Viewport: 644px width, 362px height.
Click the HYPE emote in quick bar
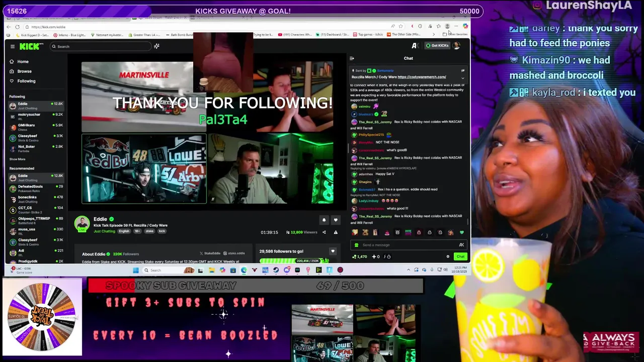(x=408, y=232)
